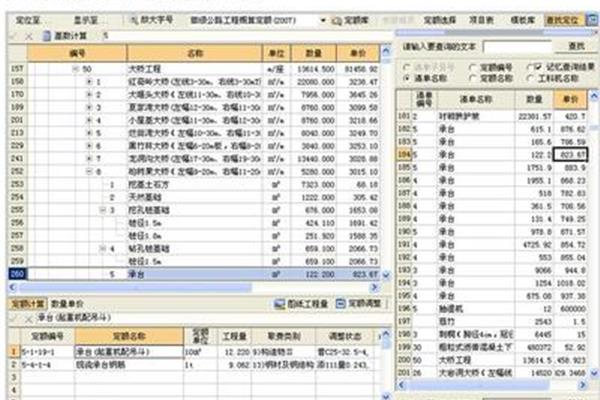600x400 pixels.
Task: Click the search results scroll-down arrow
Action: tap(594, 372)
